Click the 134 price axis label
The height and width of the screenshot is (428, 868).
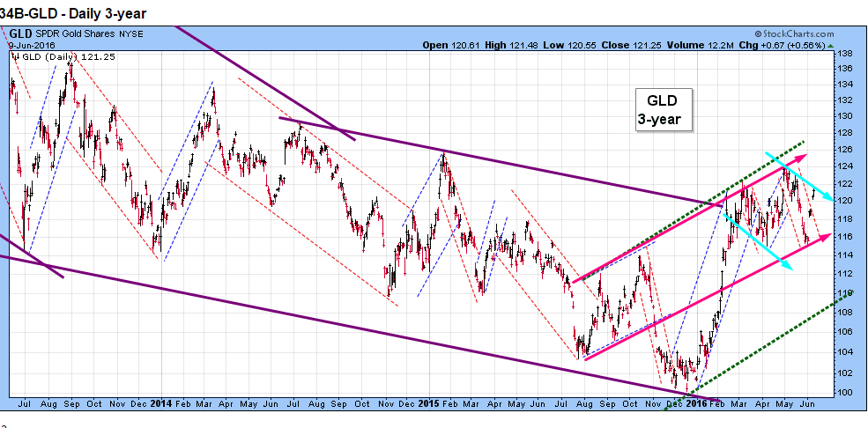coord(844,85)
